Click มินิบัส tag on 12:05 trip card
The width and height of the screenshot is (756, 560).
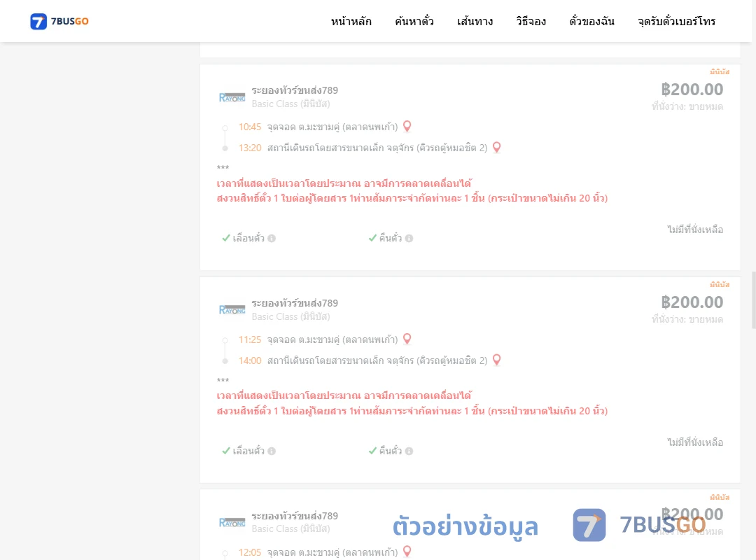(720, 497)
